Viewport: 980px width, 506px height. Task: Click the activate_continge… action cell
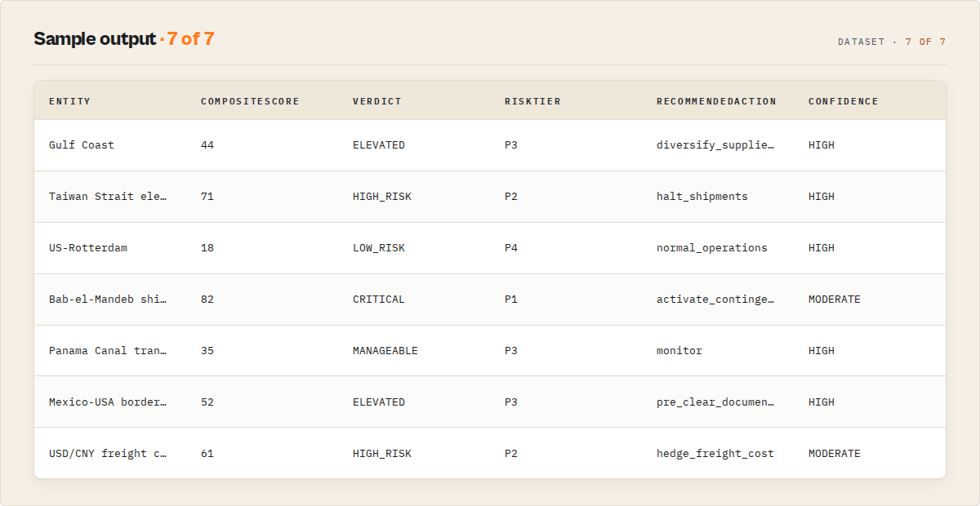[715, 300]
